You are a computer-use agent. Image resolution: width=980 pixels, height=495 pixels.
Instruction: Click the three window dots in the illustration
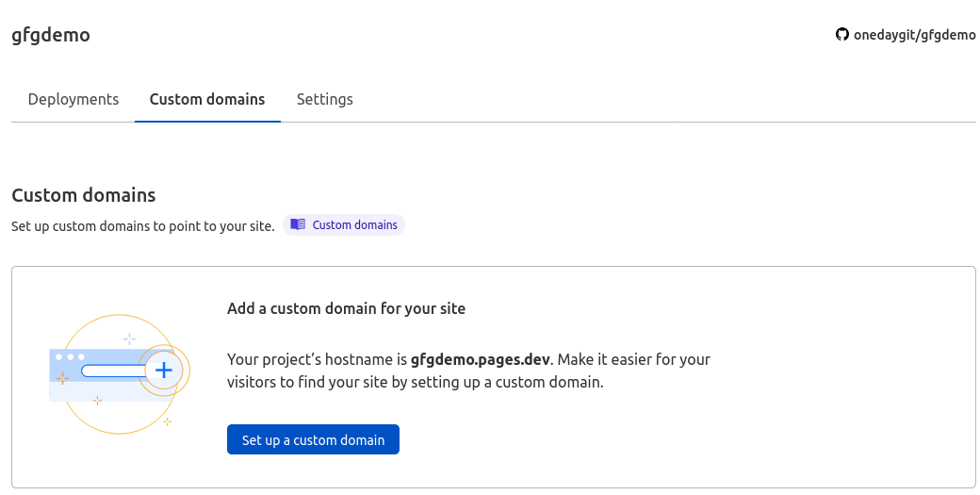70,356
